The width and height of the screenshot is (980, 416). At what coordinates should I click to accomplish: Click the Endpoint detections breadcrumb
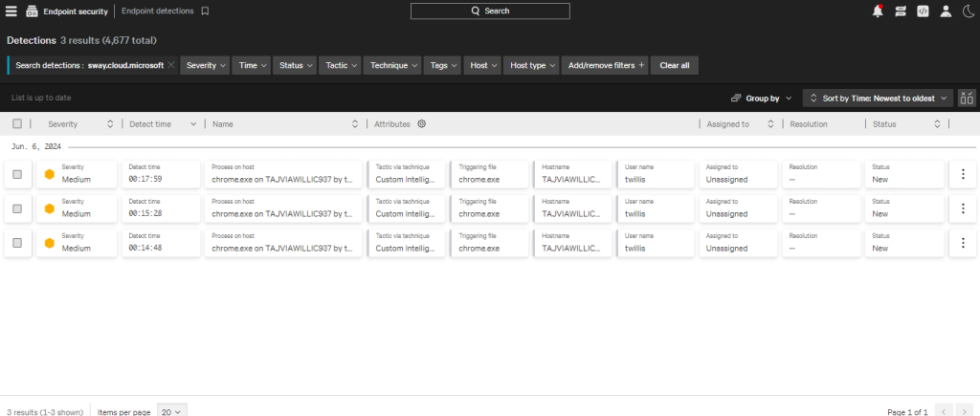tap(158, 11)
